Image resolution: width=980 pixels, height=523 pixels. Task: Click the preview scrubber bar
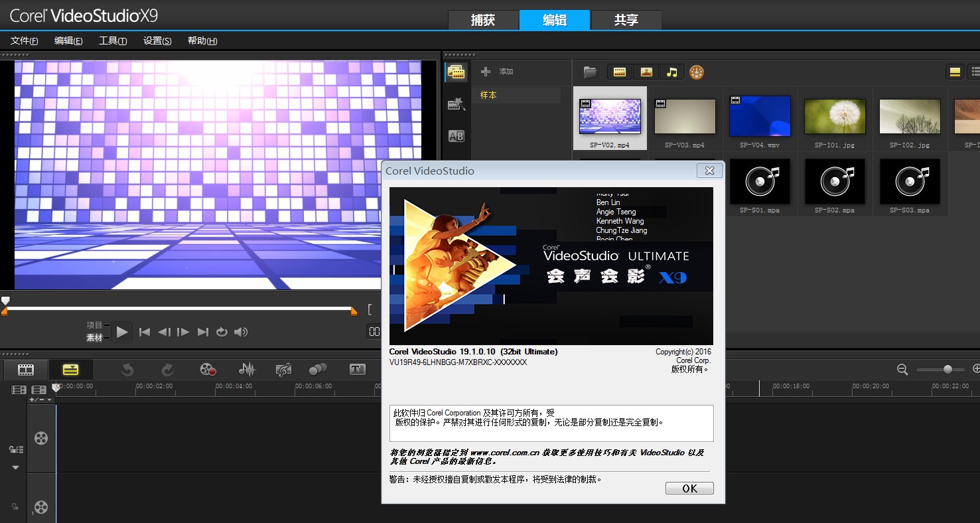(x=179, y=308)
